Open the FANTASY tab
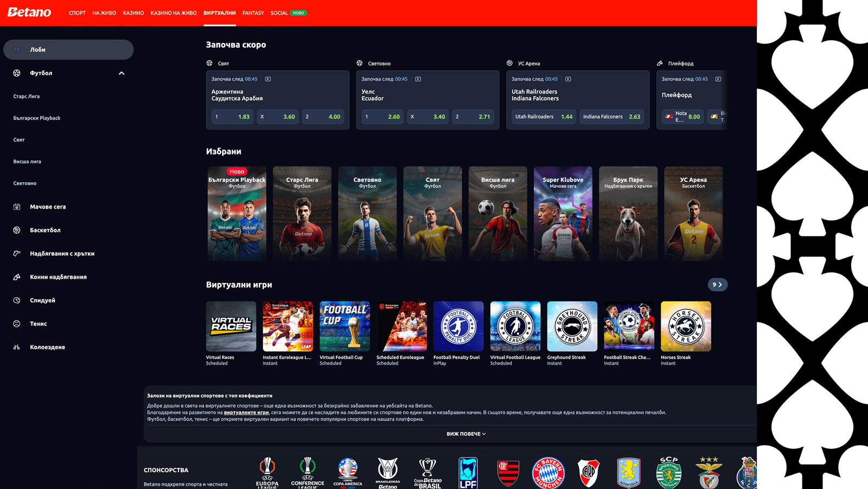 coord(253,13)
